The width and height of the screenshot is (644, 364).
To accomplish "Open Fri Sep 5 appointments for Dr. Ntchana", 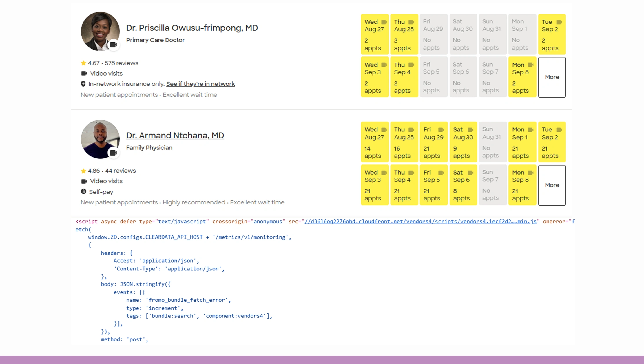I will click(433, 185).
